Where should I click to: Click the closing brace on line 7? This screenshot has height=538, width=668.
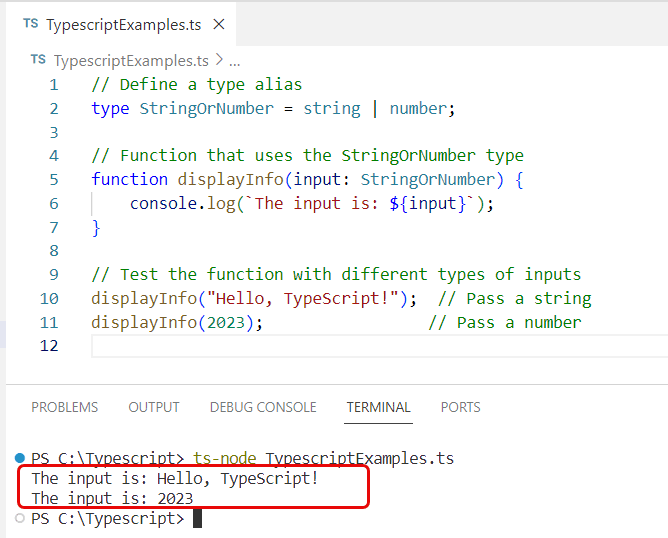[x=96, y=228]
